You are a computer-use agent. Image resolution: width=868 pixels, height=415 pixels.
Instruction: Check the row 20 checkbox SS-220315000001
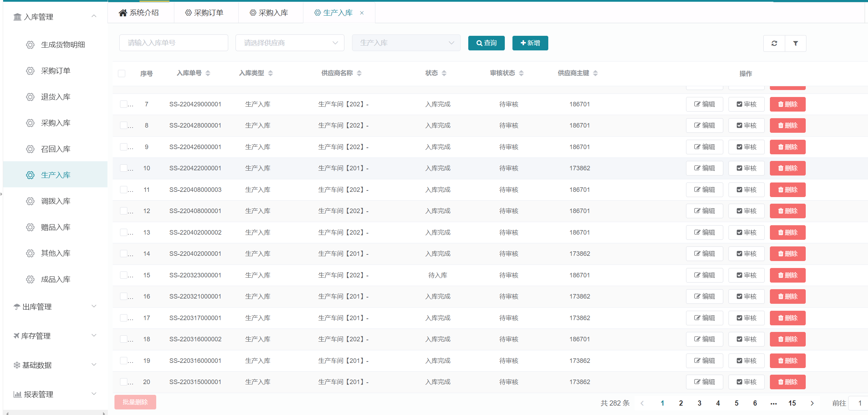(x=124, y=382)
